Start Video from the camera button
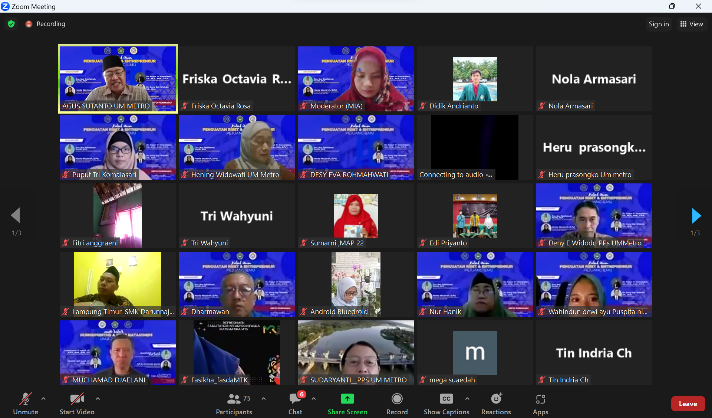Viewport: 712px width, 418px height. (x=76, y=400)
